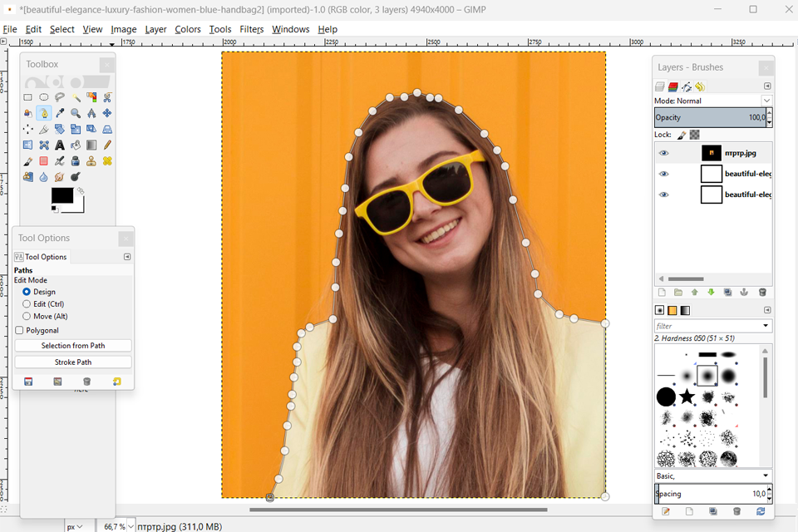
Task: Select the Crop tool
Action: pos(44,130)
